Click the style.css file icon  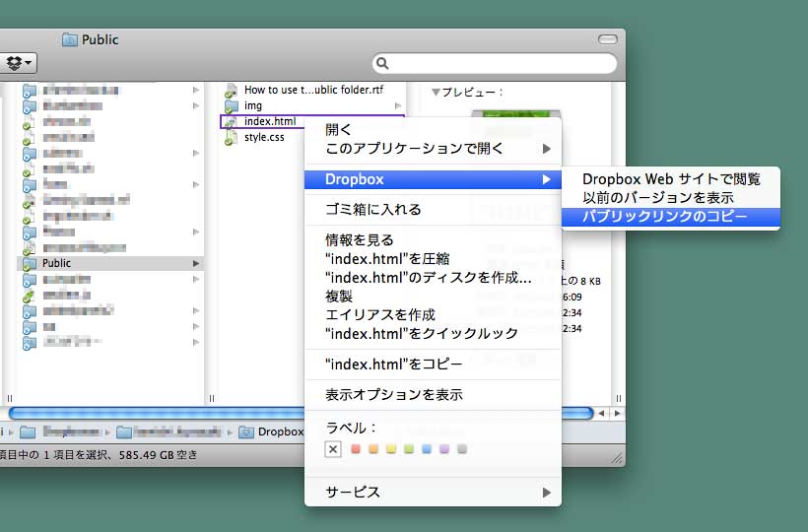[231, 138]
